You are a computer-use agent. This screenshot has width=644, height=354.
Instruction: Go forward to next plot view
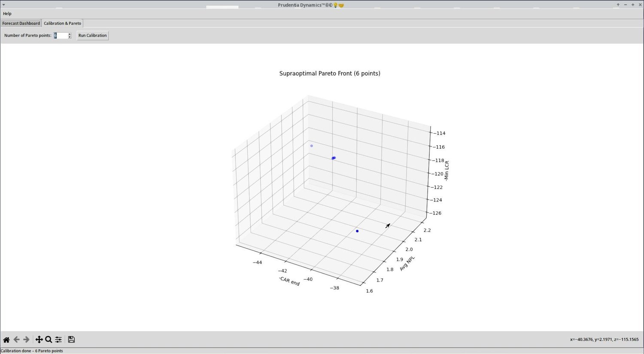click(x=26, y=339)
